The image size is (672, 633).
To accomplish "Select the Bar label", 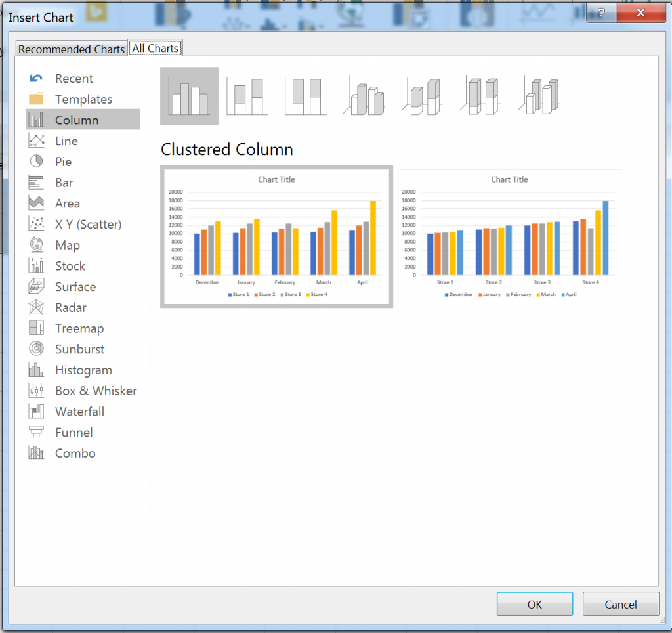I will [64, 183].
